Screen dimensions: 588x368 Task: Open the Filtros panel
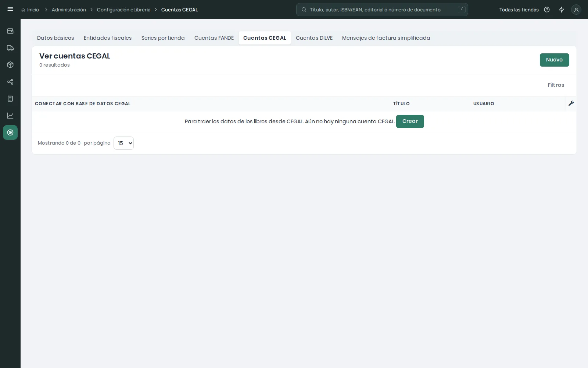click(x=556, y=85)
